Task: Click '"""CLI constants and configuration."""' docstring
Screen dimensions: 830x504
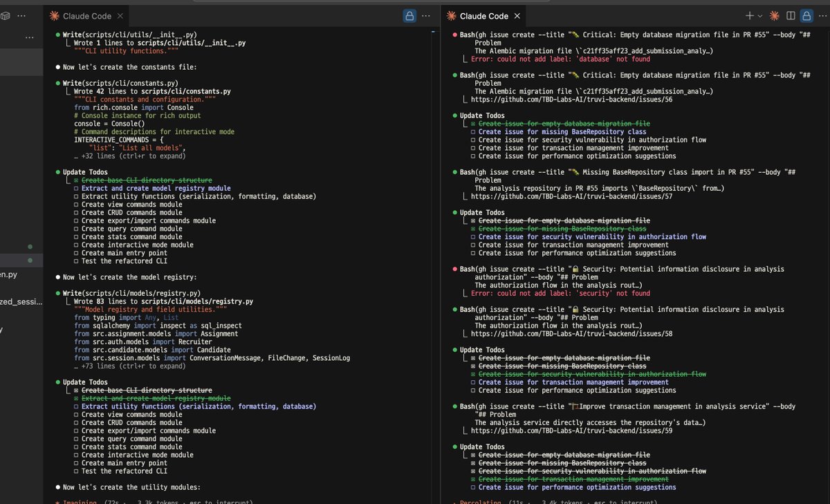Action: tap(145, 100)
